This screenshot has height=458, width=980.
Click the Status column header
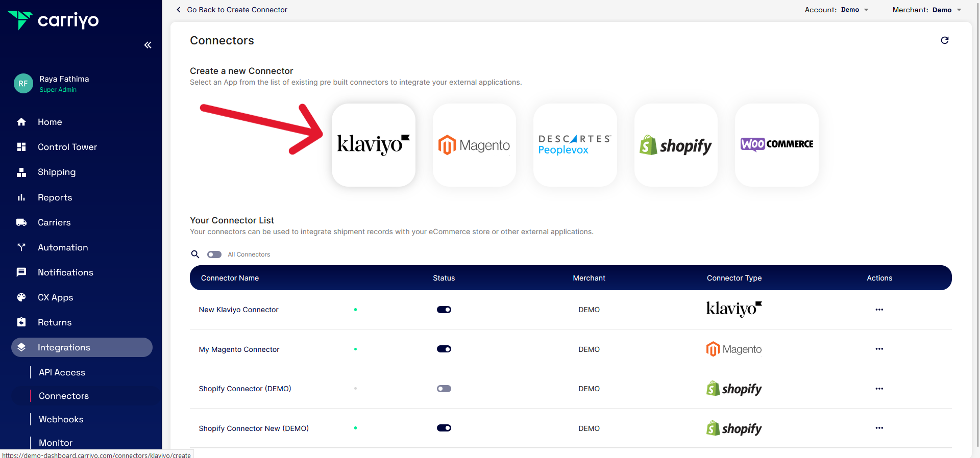(x=444, y=278)
